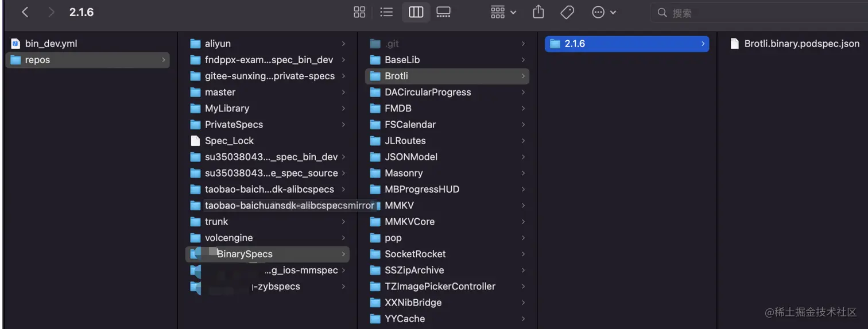Switch to icon grid view
This screenshot has height=329, width=868.
coord(359,12)
